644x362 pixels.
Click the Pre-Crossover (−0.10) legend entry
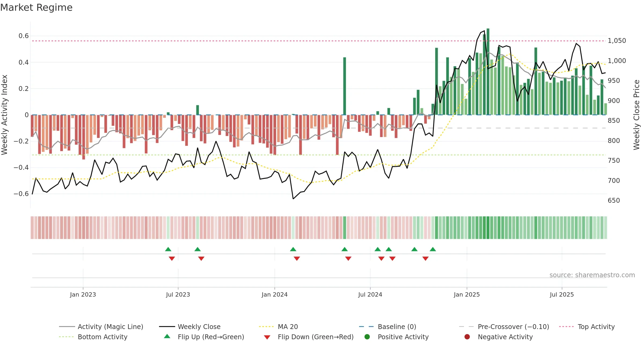pyautogui.click(x=504, y=327)
